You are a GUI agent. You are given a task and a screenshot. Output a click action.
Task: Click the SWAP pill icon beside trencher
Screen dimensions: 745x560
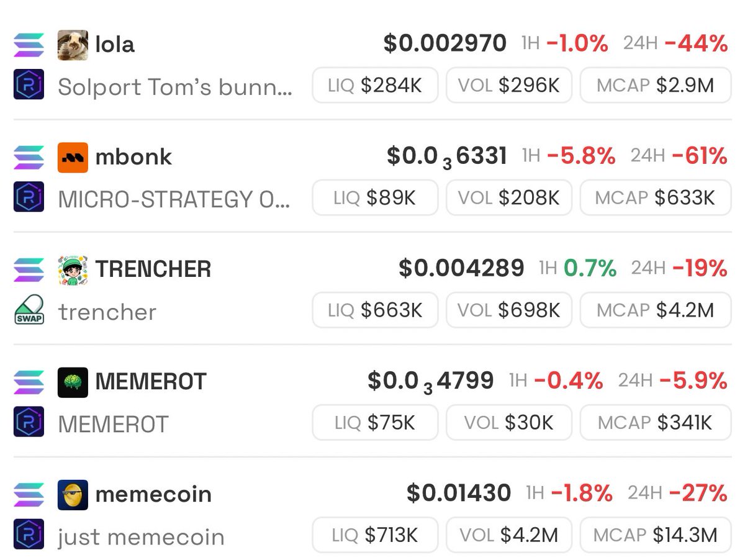[x=29, y=310]
